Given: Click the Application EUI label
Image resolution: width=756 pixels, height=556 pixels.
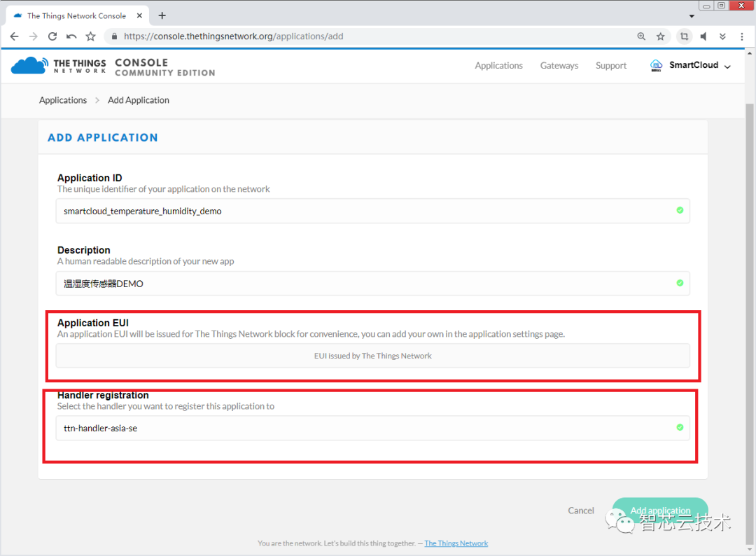Looking at the screenshot, I should click(x=93, y=323).
